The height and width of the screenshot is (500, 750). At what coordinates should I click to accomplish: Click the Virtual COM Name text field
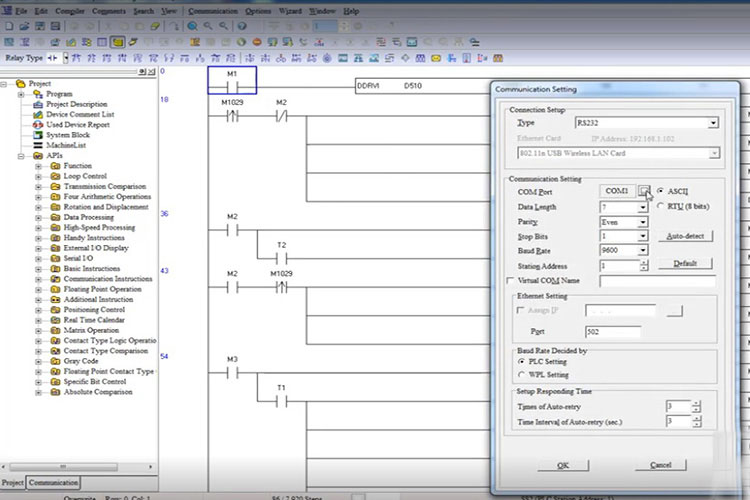658,281
